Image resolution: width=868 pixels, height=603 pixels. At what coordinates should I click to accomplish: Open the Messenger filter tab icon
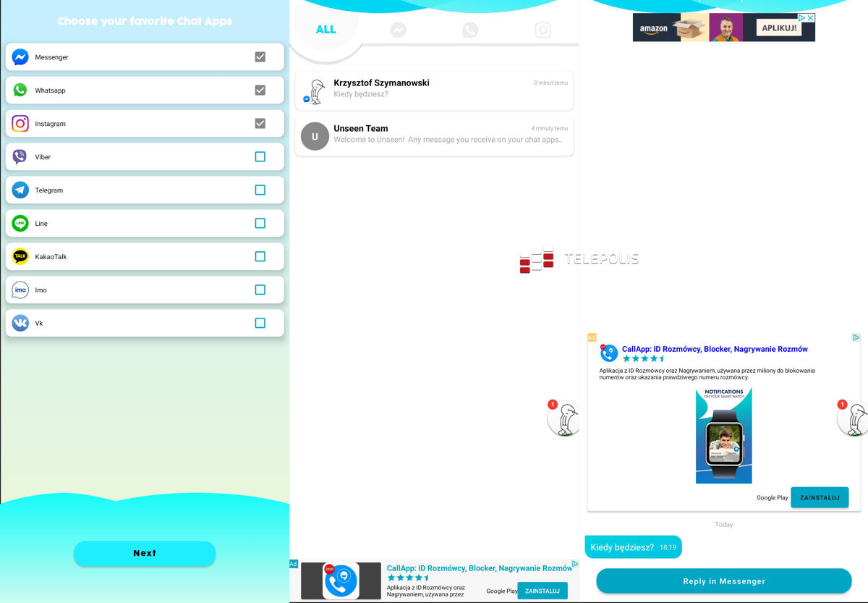398,30
